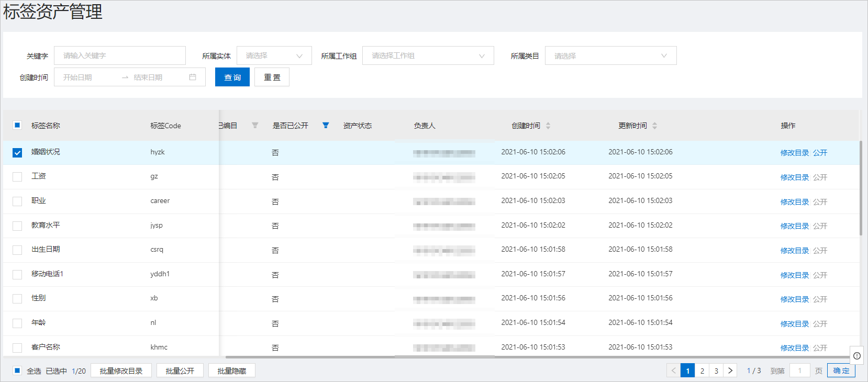Click the 负责人 column header
Viewport: 868px width, 382px height.
coord(425,126)
